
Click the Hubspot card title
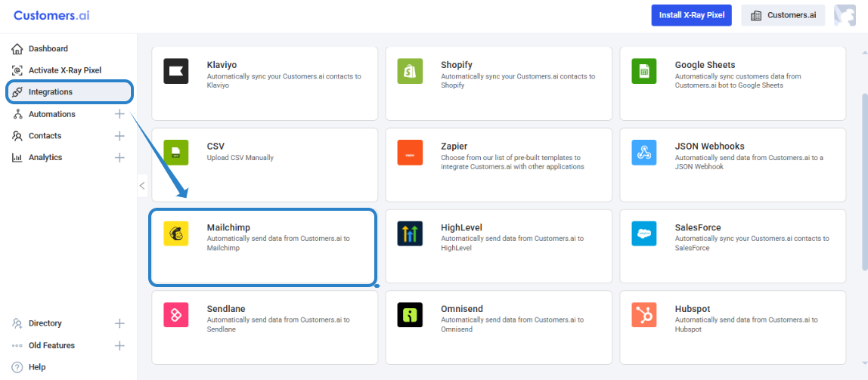(693, 309)
